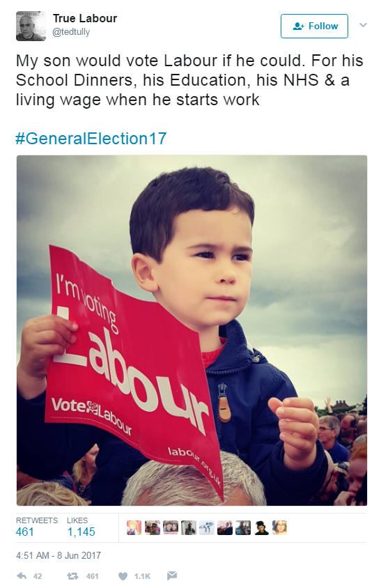
Task: Click the 1.1K like count
Action: 142,576
